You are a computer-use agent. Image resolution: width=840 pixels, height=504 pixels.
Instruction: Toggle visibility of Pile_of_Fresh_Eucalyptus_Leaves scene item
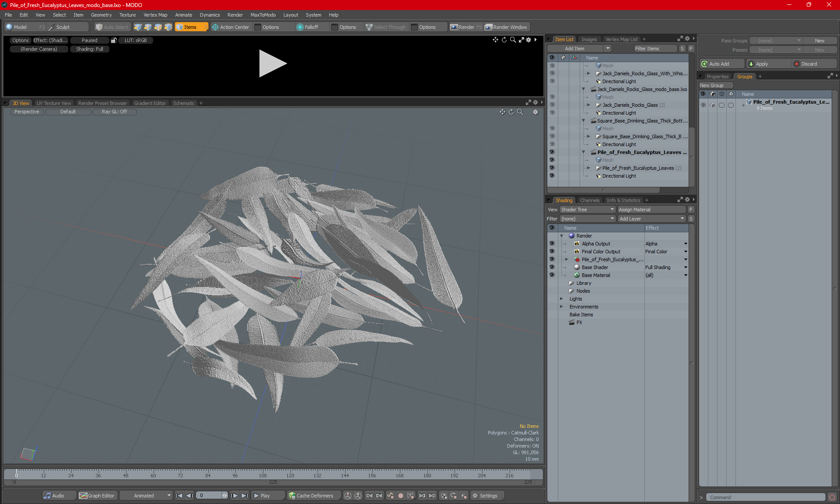pyautogui.click(x=552, y=152)
